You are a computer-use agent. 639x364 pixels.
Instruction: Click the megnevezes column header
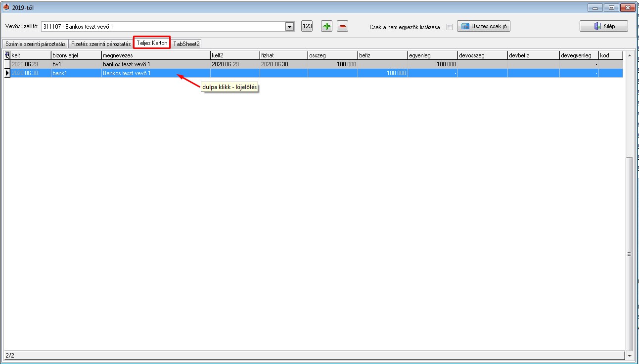pos(156,55)
